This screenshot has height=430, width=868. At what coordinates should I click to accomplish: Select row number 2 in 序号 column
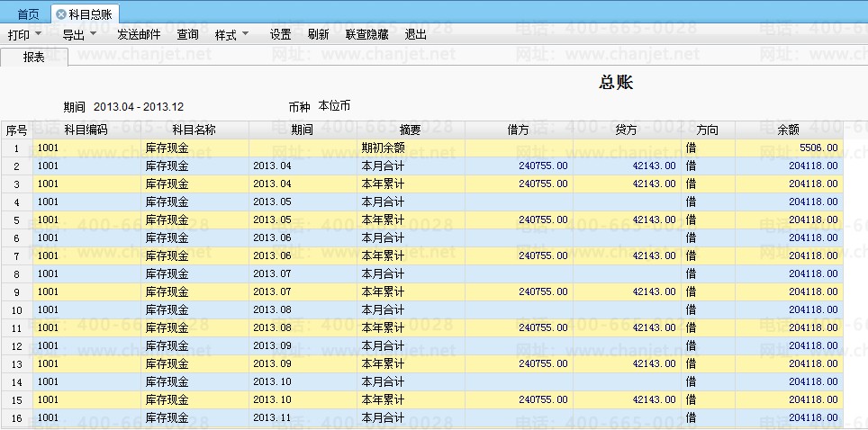tap(16, 166)
